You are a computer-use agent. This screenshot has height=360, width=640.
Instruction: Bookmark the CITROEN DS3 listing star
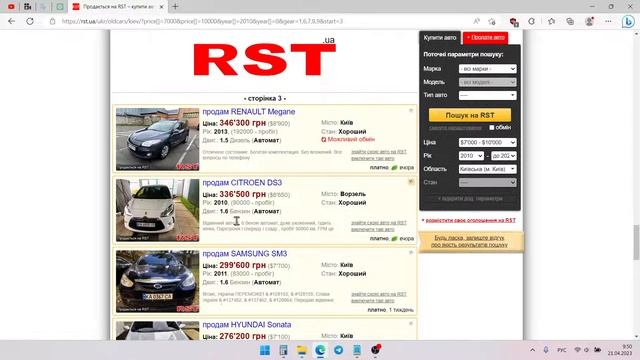pyautogui.click(x=411, y=182)
